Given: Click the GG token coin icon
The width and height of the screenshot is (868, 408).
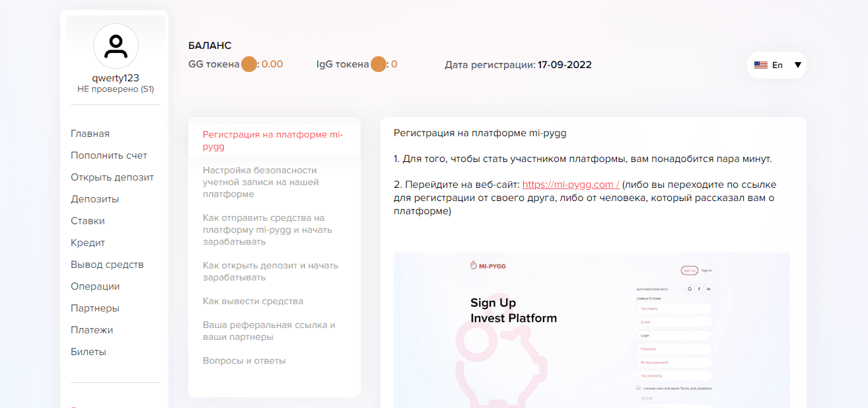Looking at the screenshot, I should (x=248, y=65).
